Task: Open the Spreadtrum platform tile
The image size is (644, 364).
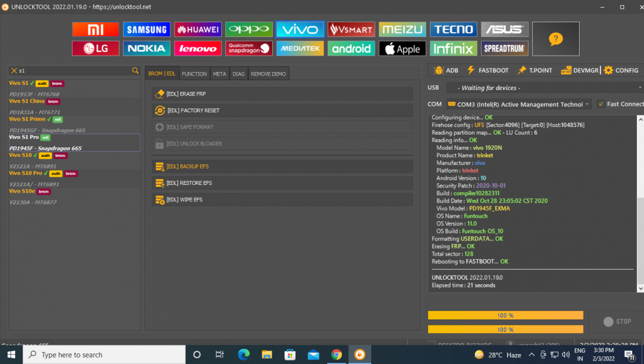Action: [504, 49]
